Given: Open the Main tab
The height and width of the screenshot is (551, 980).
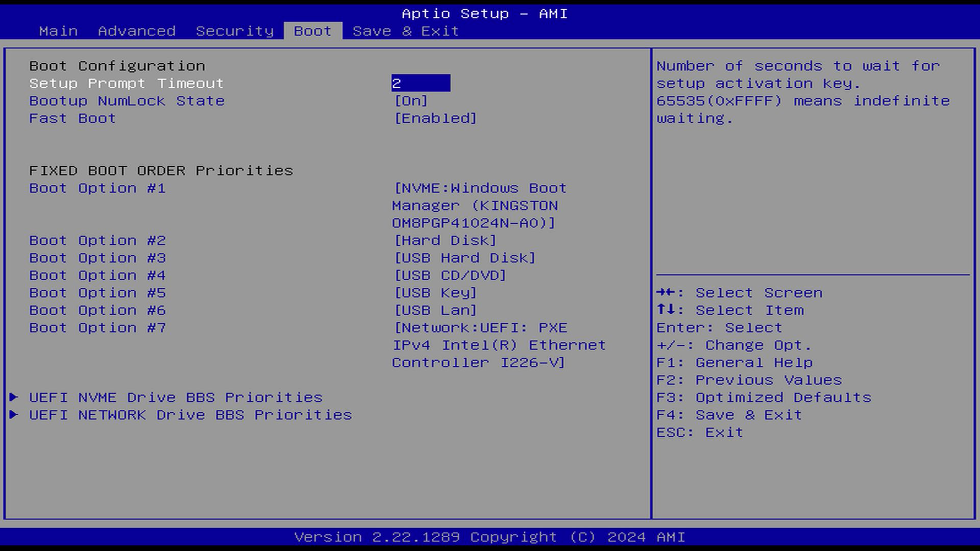Looking at the screenshot, I should (58, 31).
